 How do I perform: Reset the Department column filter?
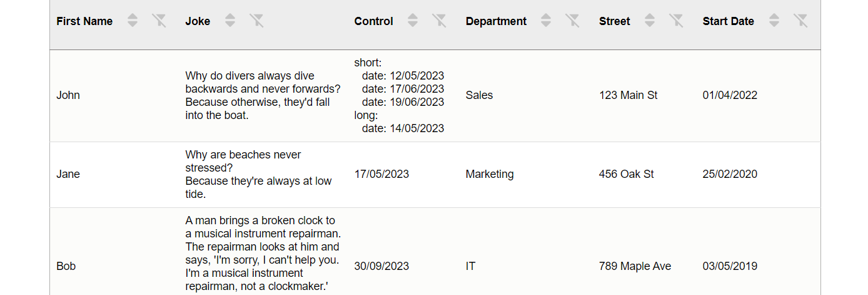click(x=573, y=21)
